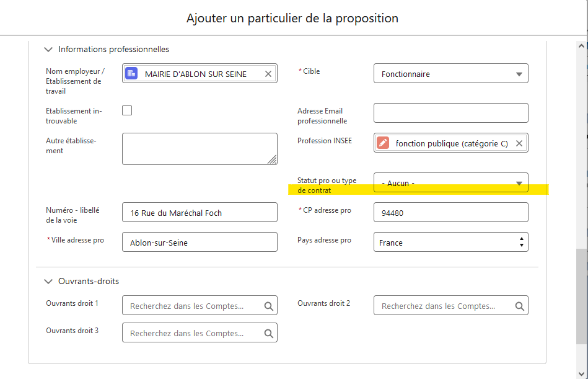Click the scrollbar up arrow
Viewport: 588px width, 379px height.
coord(581,46)
